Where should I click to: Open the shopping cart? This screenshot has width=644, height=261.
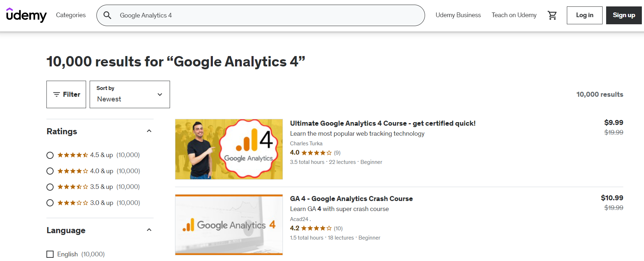pyautogui.click(x=552, y=15)
